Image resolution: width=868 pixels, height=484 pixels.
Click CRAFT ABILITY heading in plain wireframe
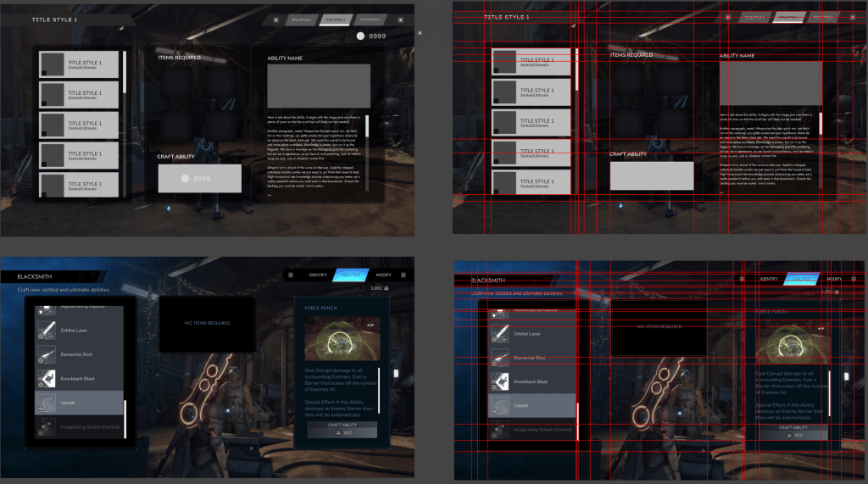pos(176,157)
